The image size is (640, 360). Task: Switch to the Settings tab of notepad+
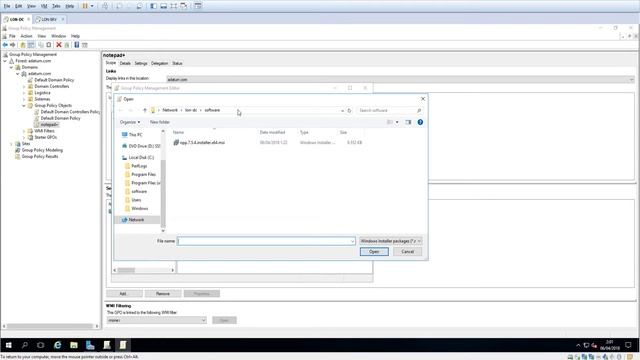[140, 63]
